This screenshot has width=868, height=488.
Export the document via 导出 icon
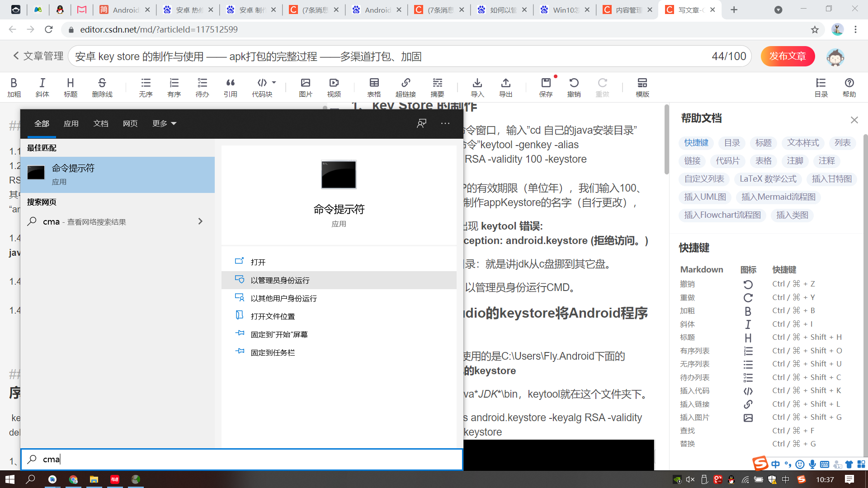[505, 87]
